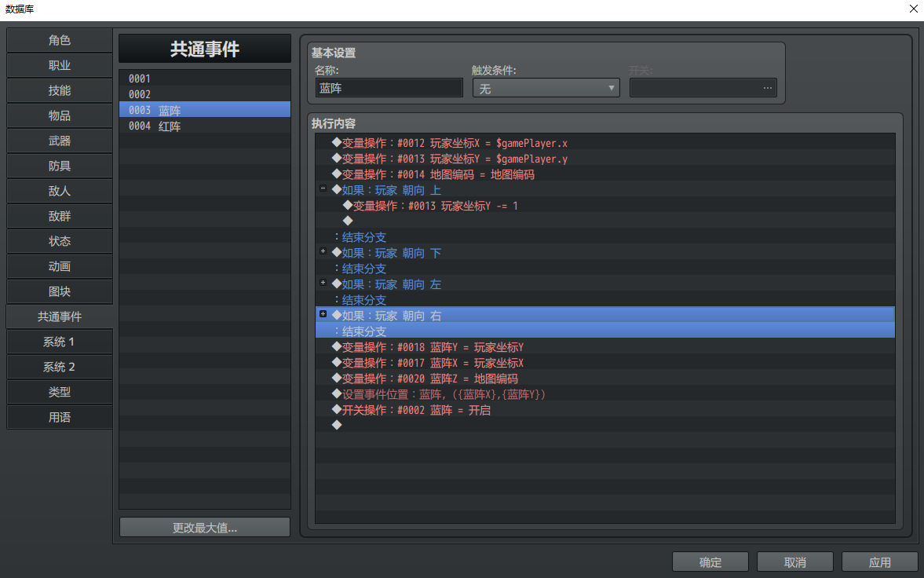Select the 物品 tab

(x=60, y=115)
